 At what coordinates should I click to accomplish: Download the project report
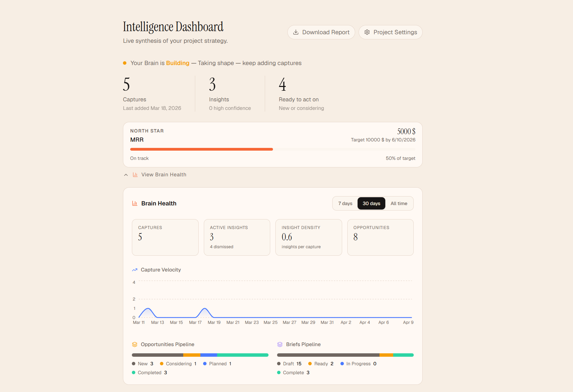coord(321,32)
